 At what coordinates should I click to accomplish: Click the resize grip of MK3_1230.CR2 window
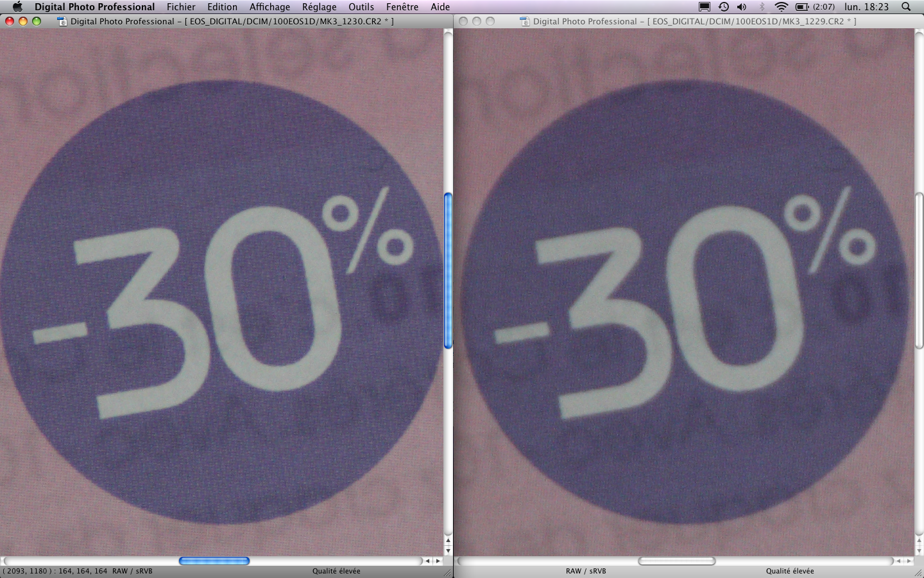447,572
